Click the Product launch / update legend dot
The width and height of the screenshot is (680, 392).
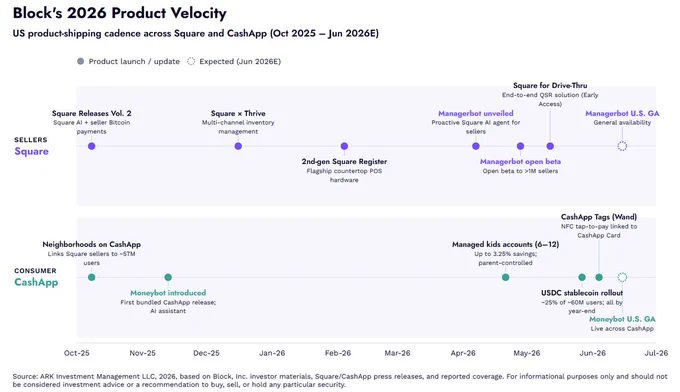80,61
